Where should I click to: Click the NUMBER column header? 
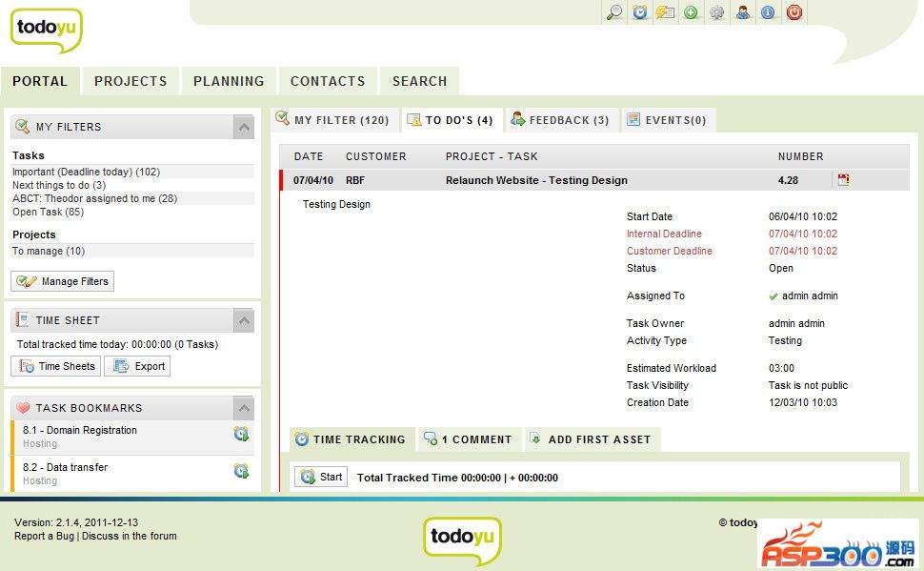[800, 157]
